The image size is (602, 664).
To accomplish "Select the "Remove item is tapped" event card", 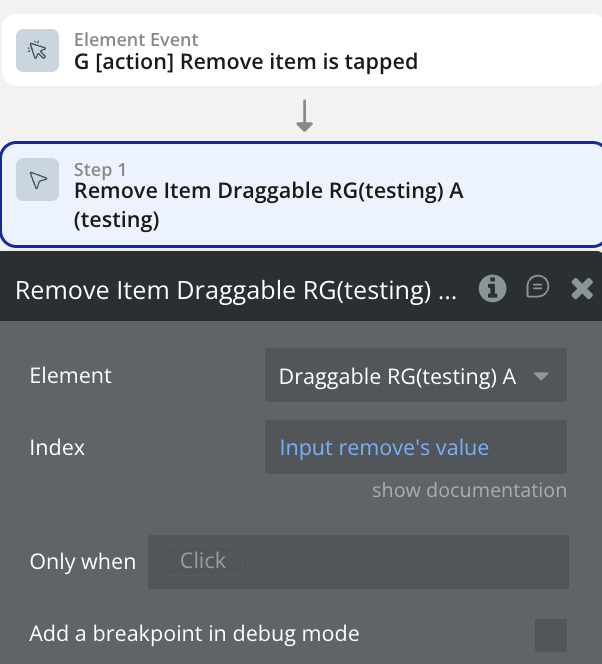I will [x=300, y=51].
